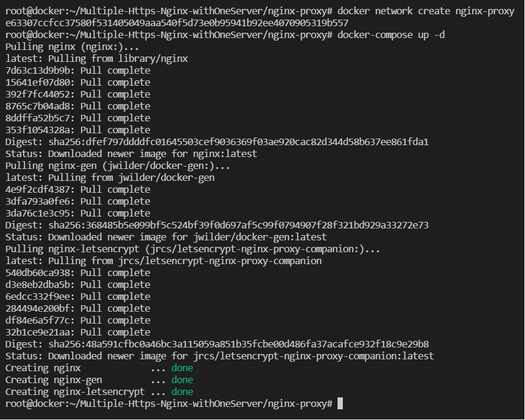Click the nginx digest sha256:dfef797 line
525x420 pixels.
pyautogui.click(x=217, y=142)
